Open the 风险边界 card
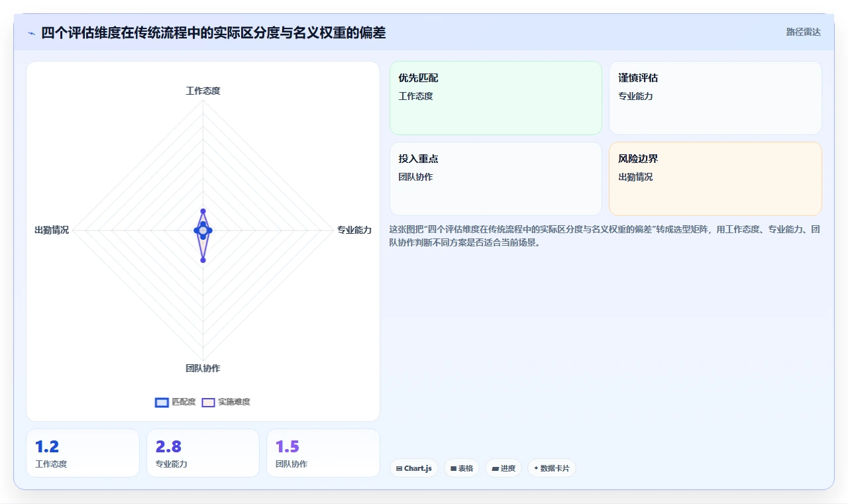This screenshot has width=848, height=504. coord(715,179)
